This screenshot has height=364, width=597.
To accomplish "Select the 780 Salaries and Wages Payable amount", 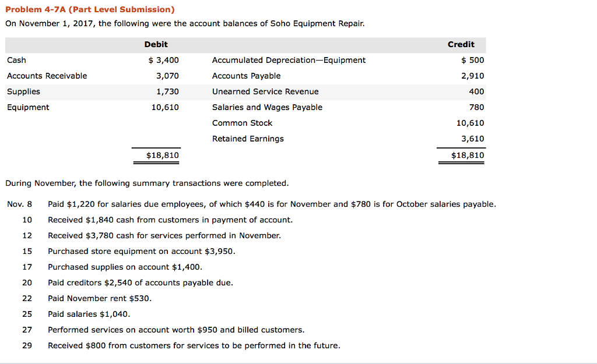I will pos(477,107).
